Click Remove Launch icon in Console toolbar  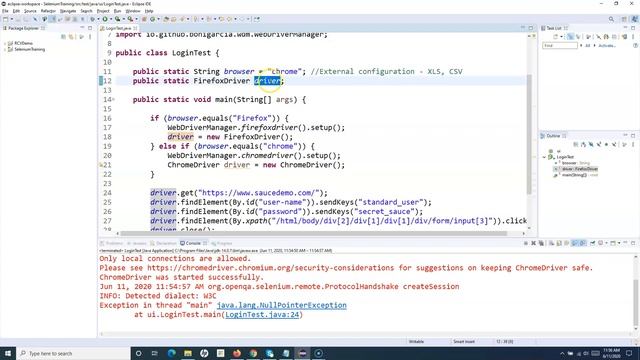tap(533, 243)
